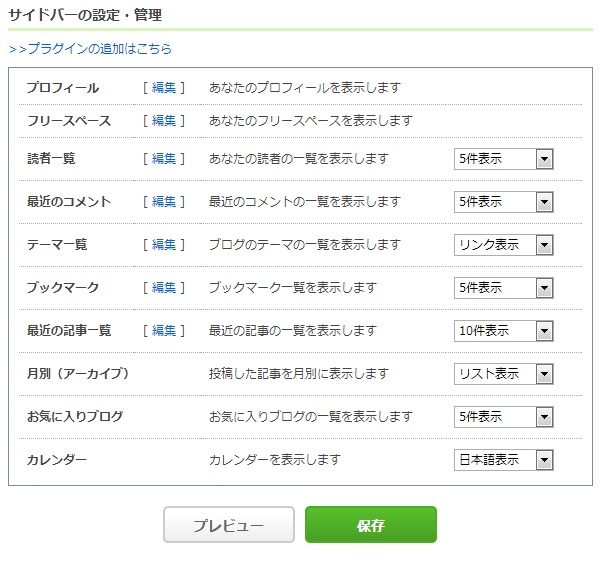This screenshot has width=602, height=565.
Task: Edit the 読者一覧 sidebar item
Action: click(x=164, y=159)
